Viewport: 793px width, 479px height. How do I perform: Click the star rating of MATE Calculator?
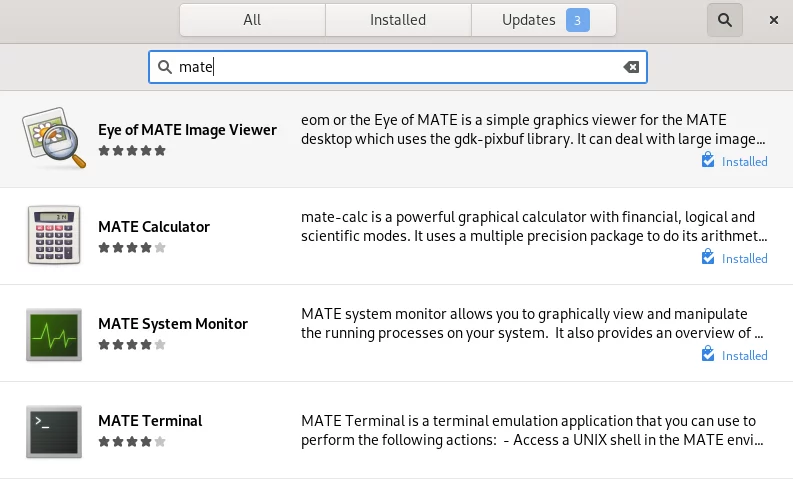[x=132, y=248]
